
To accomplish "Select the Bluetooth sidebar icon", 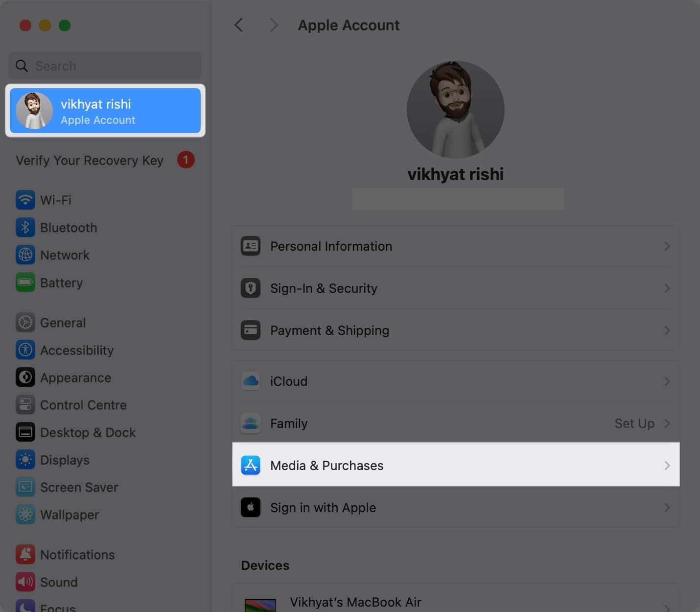I will (25, 228).
